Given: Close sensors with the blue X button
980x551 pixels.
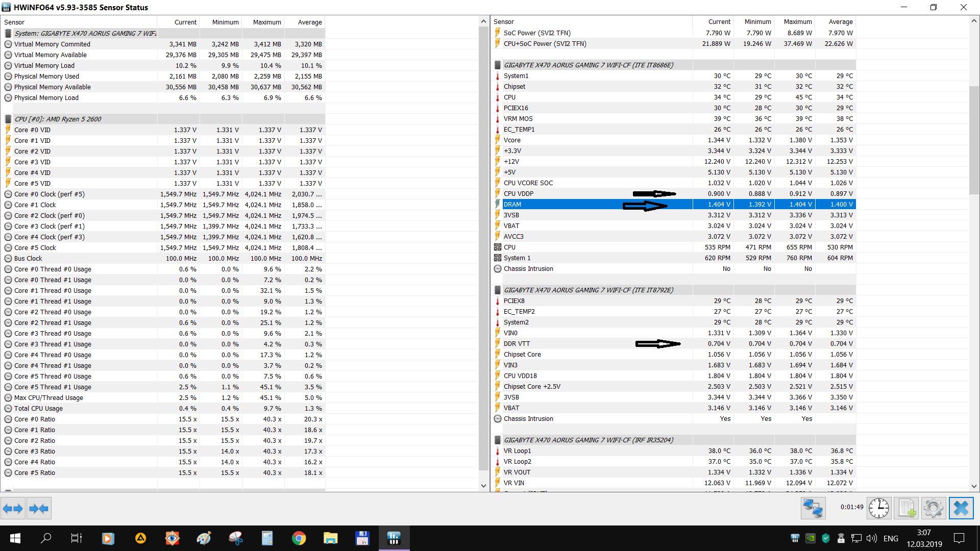Looking at the screenshot, I should coord(961,508).
